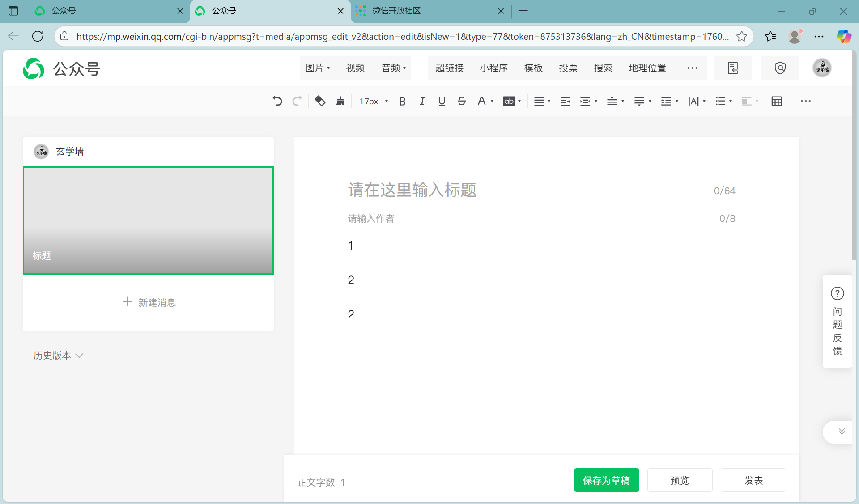Toggle bold formatting
Image resolution: width=859 pixels, height=504 pixels.
coord(402,101)
